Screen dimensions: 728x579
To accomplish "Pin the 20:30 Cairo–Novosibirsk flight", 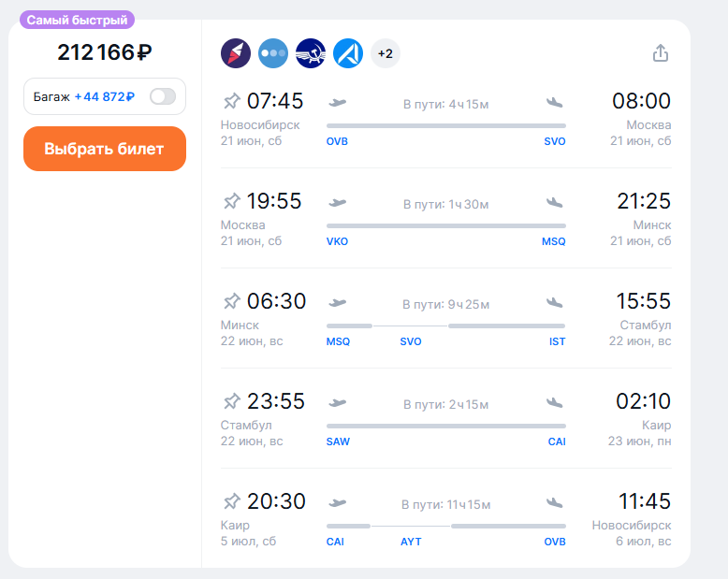I will click(x=231, y=501).
